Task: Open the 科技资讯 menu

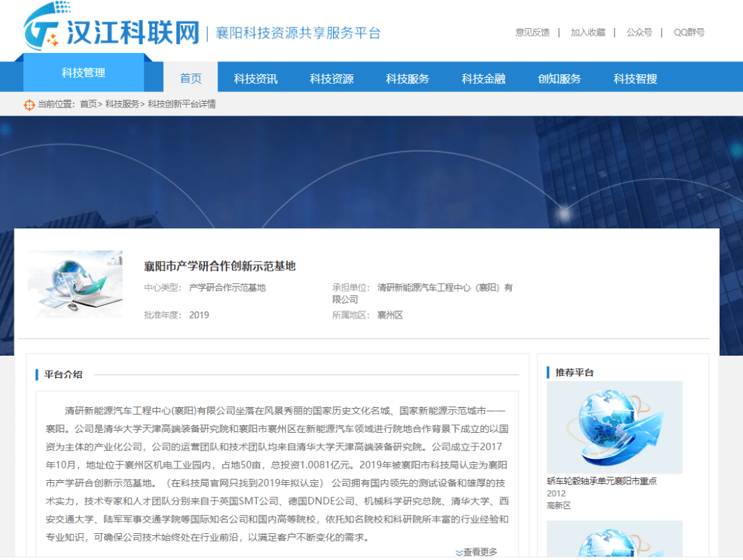Action: click(256, 78)
